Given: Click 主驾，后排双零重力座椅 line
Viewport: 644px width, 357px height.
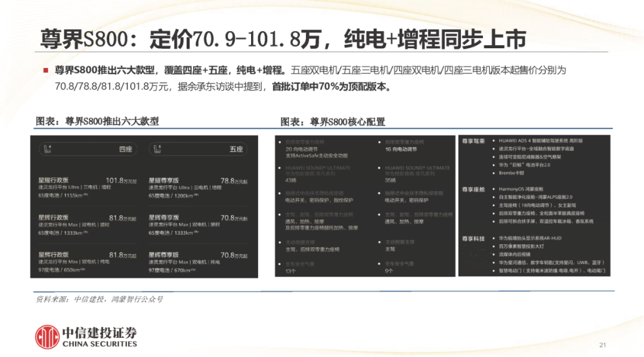Looking at the screenshot, I should 312,250.
